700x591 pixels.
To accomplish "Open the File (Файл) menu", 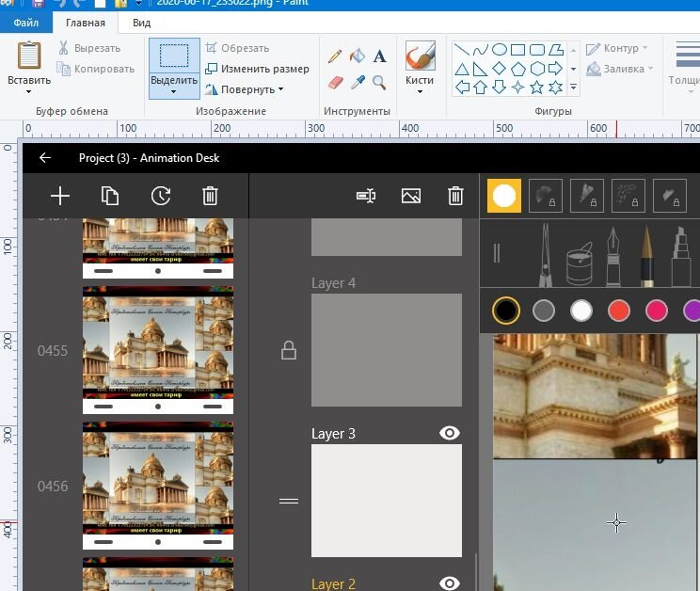I will (26, 23).
